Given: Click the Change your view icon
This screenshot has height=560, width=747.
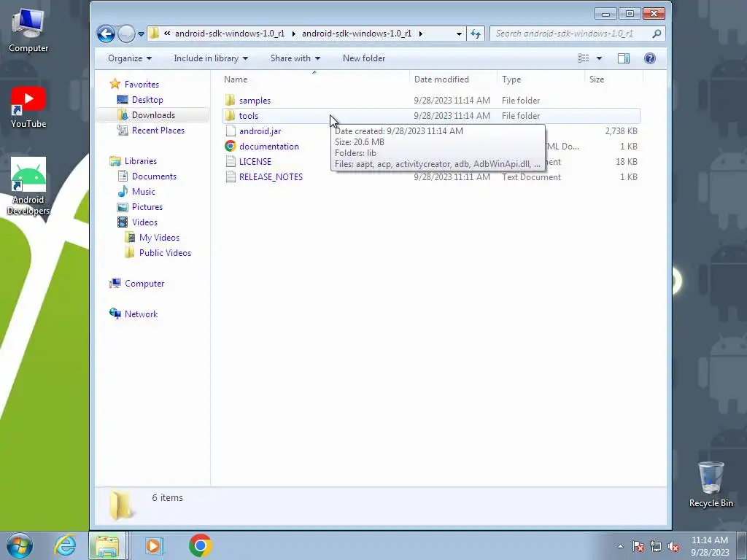Looking at the screenshot, I should (x=584, y=58).
